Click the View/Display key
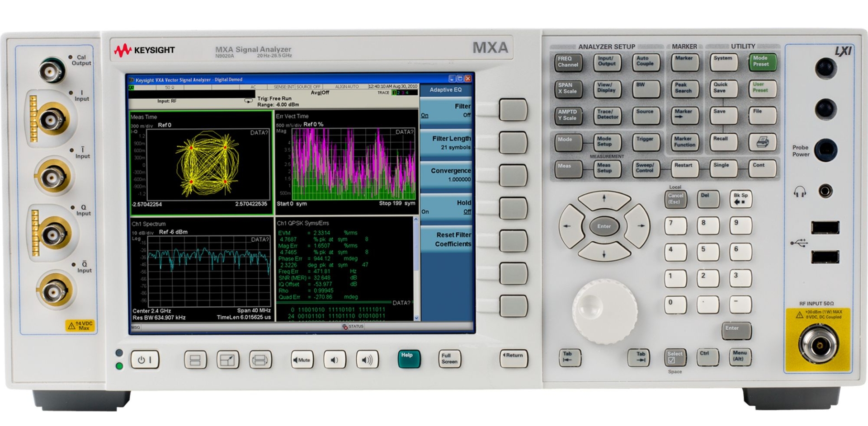Viewport: 868px width, 426px height. pos(607,89)
